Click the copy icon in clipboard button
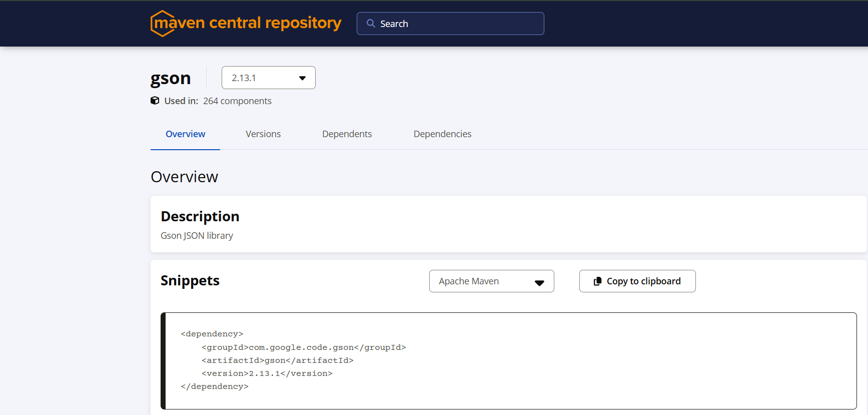This screenshot has width=868, height=415. [x=597, y=281]
